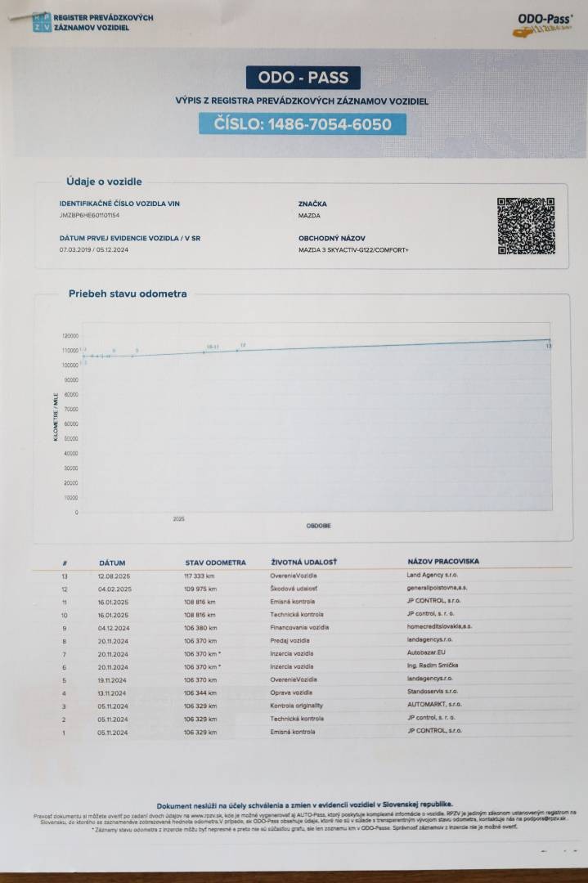588x883 pixels.
Task: Click model name MAZDA 3 SKYACTIV-G122/COMFORT+
Action: [353, 250]
